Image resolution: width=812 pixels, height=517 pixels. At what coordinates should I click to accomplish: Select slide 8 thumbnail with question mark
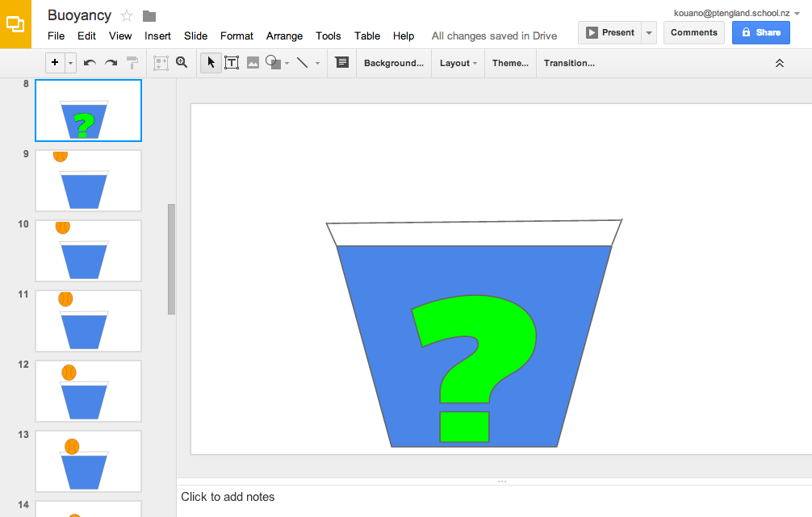(x=88, y=110)
